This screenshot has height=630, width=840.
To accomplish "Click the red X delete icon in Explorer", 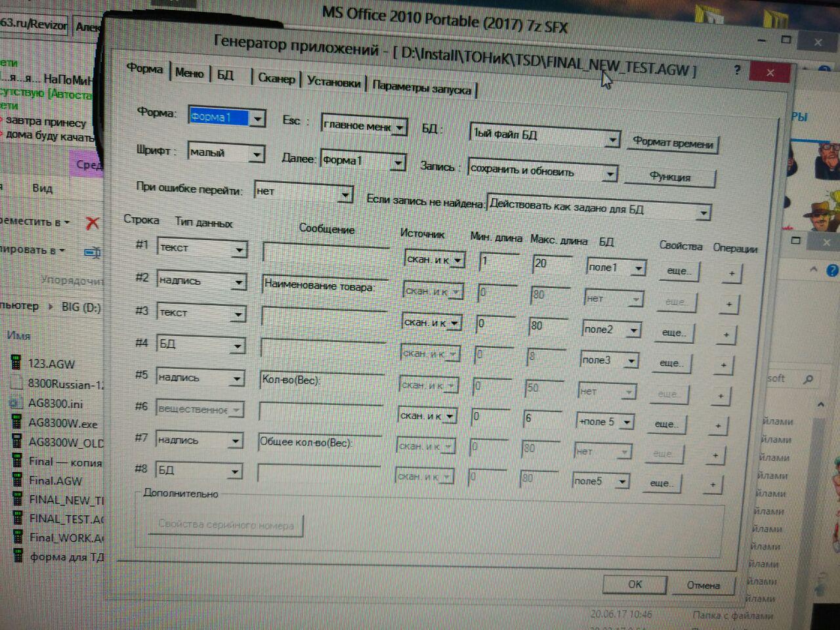I will [93, 223].
